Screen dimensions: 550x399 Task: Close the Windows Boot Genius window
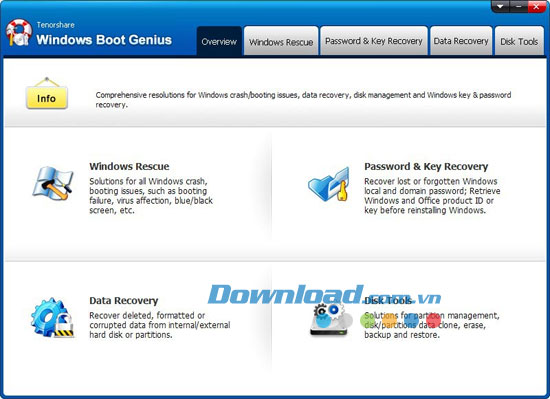[x=537, y=6]
